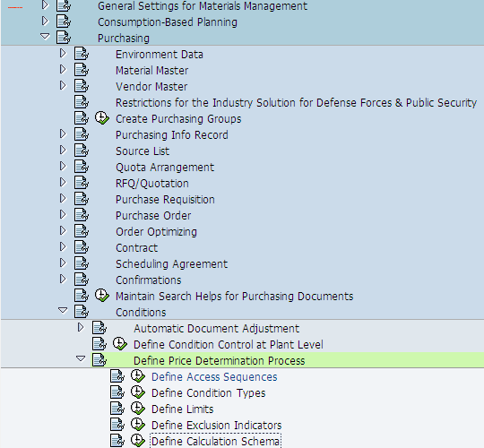
Task: Expand the Vendor Master node
Action: 63,85
